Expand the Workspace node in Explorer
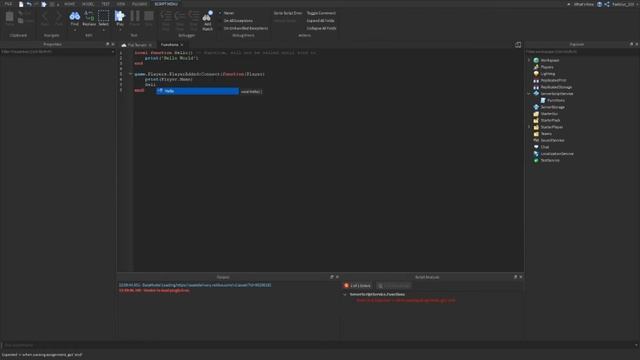 pos(529,60)
